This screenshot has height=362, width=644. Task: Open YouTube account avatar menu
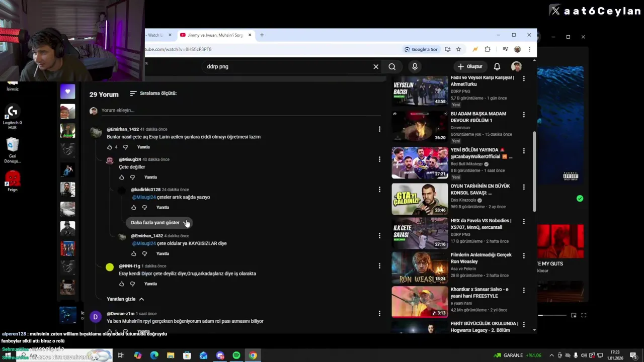point(516,66)
